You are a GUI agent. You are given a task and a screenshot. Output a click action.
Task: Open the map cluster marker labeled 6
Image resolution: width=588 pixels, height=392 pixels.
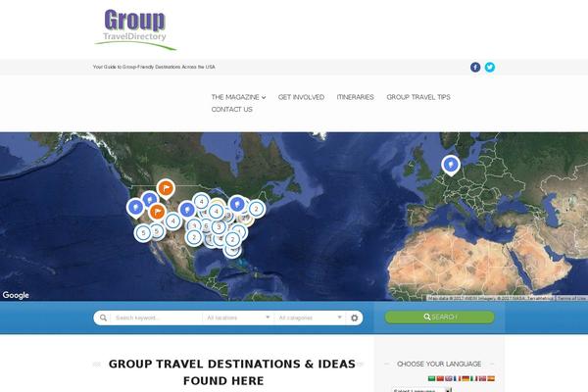[x=206, y=225]
